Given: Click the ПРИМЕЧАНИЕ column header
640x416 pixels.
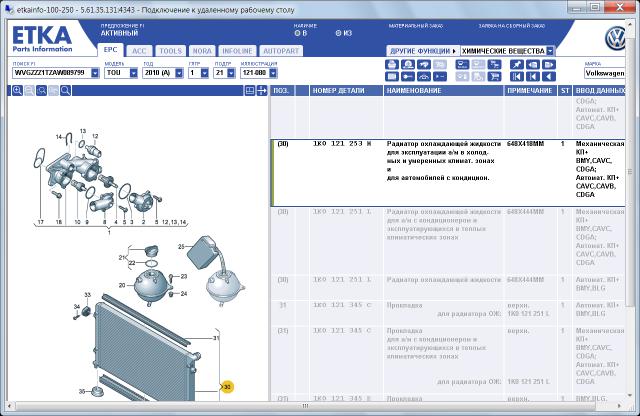Looking at the screenshot, I should pos(530,91).
